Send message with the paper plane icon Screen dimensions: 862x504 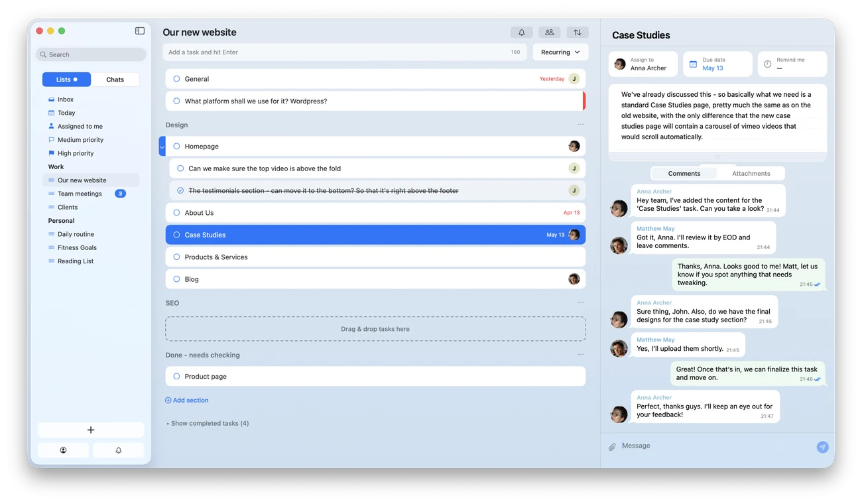[x=822, y=447]
